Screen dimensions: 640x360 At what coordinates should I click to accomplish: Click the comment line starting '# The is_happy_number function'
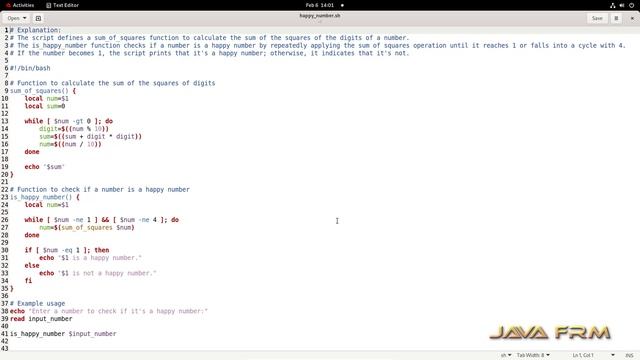[318, 45]
